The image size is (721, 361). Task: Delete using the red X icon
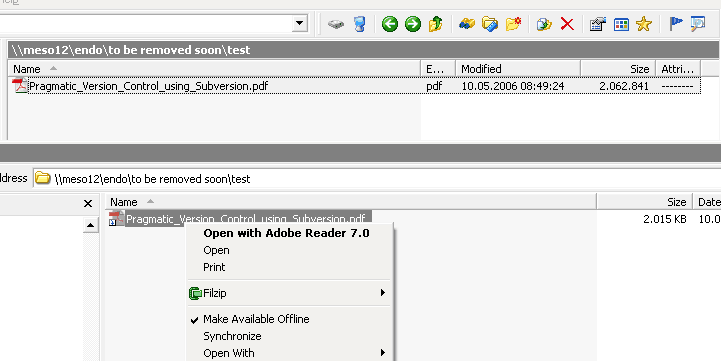point(567,24)
